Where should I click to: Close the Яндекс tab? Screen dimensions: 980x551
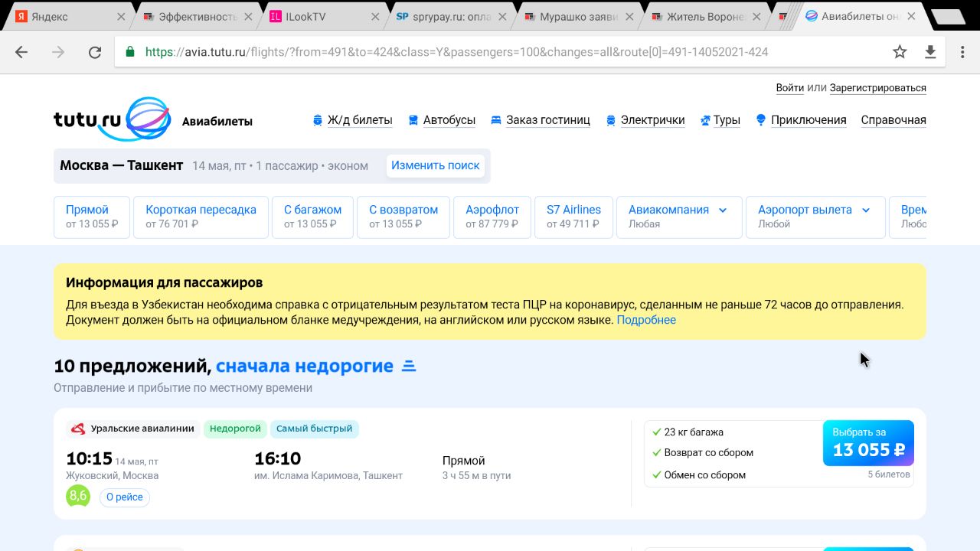click(x=121, y=17)
